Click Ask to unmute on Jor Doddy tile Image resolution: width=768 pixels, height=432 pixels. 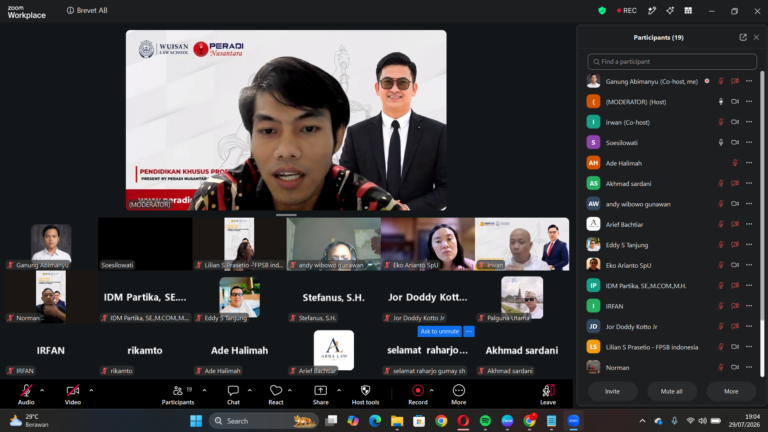pos(439,332)
